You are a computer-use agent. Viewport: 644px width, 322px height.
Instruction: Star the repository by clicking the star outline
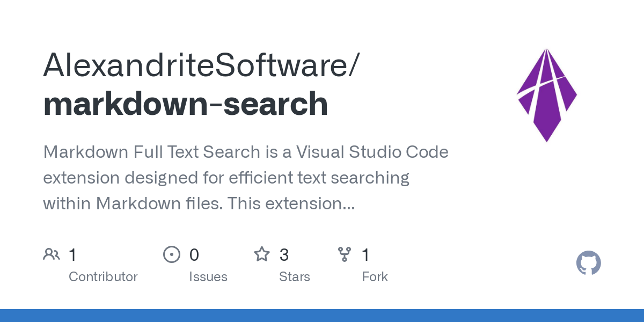tap(262, 254)
